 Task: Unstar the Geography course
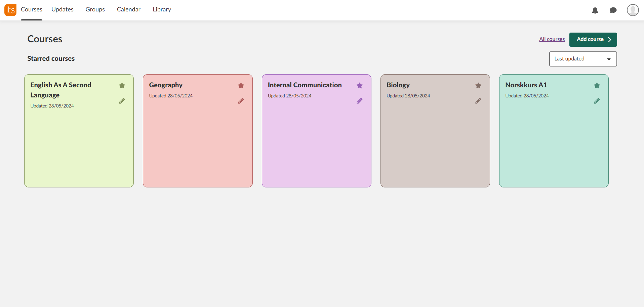241,86
